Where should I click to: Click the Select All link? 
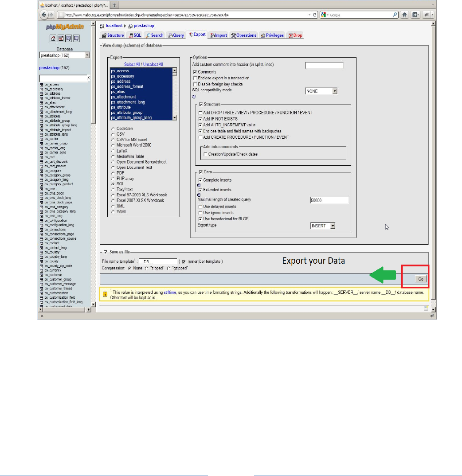(x=132, y=64)
